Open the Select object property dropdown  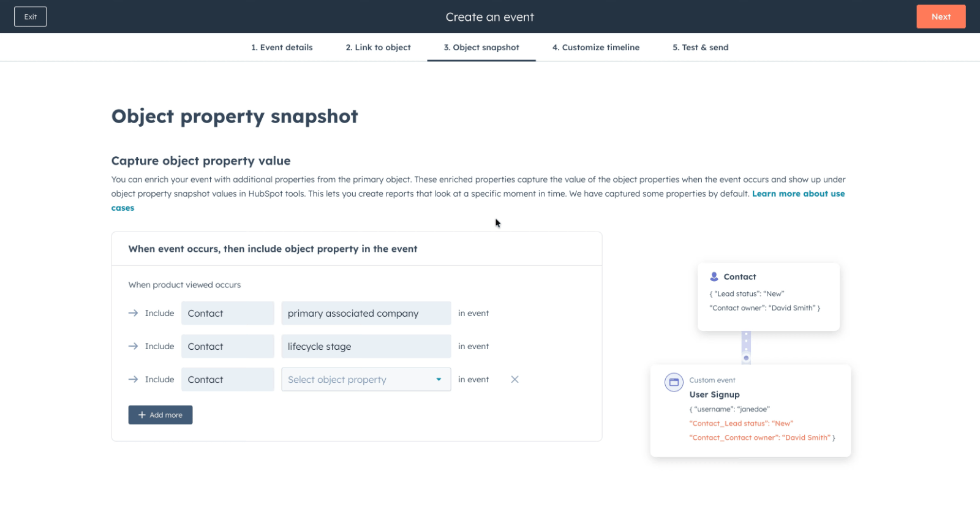point(366,379)
